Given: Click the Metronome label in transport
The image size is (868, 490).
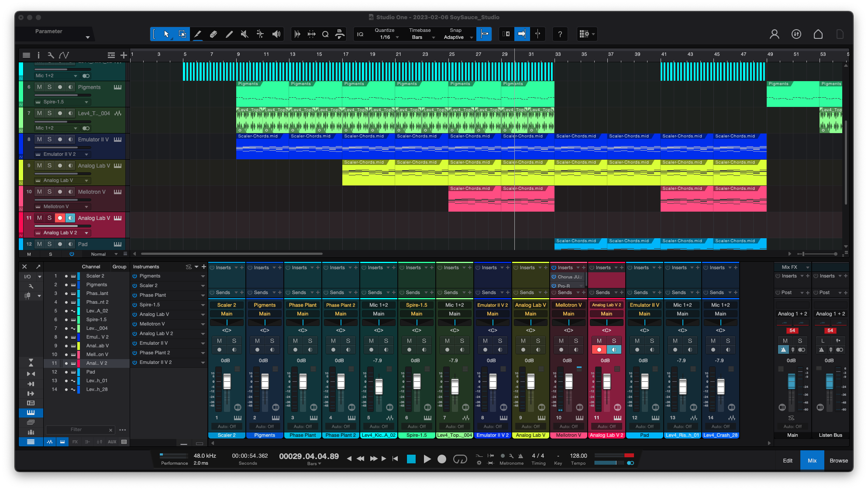Looking at the screenshot, I should tap(511, 463).
